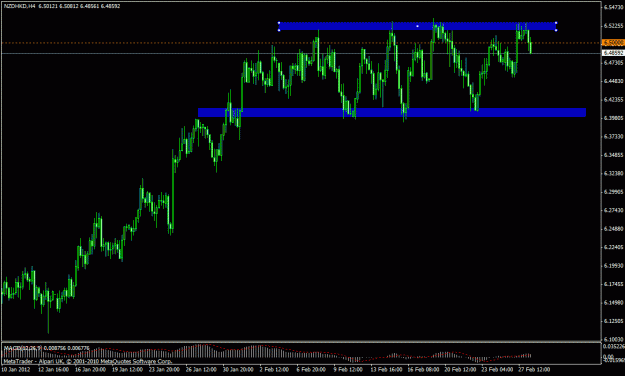This screenshot has width=625, height=376.
Task: Click the 6.27430 price scale label
Action: (x=613, y=210)
